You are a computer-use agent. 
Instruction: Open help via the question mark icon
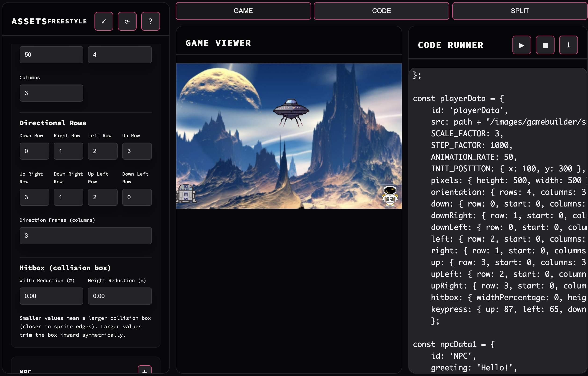click(x=150, y=21)
